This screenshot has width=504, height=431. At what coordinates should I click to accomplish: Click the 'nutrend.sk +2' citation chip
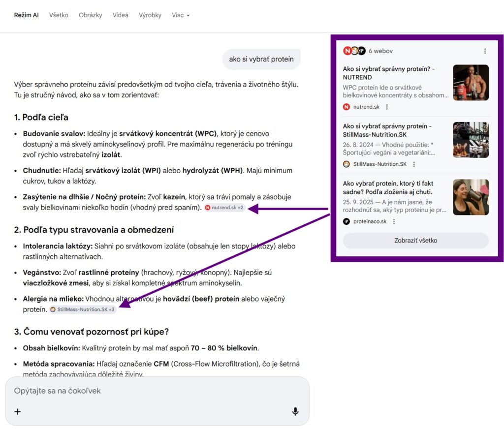point(224,208)
